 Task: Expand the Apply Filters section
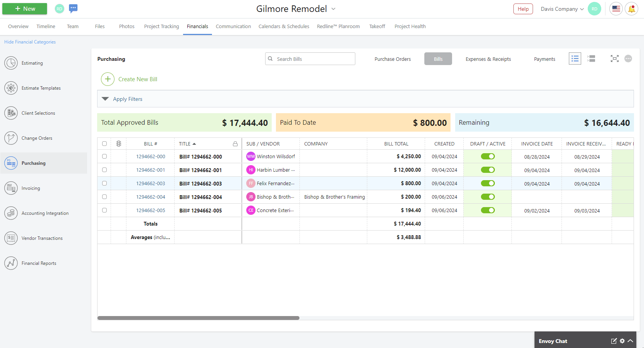tap(105, 99)
